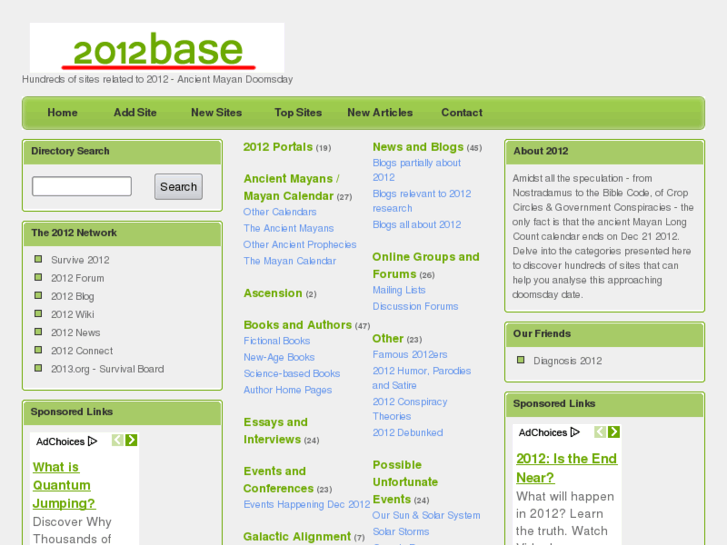Viewport: 727px width, 545px height.
Task: Open News and Blogs category
Action: point(418,147)
